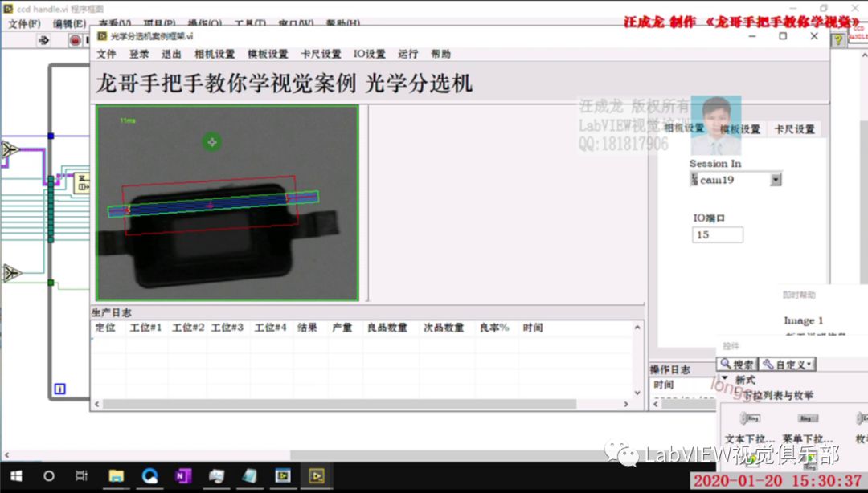Collapse the 新式 palette category
This screenshot has height=493, width=868.
tap(725, 378)
